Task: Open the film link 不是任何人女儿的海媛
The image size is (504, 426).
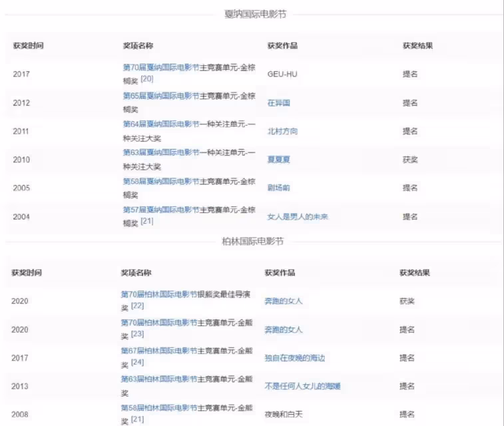Action: pos(302,386)
